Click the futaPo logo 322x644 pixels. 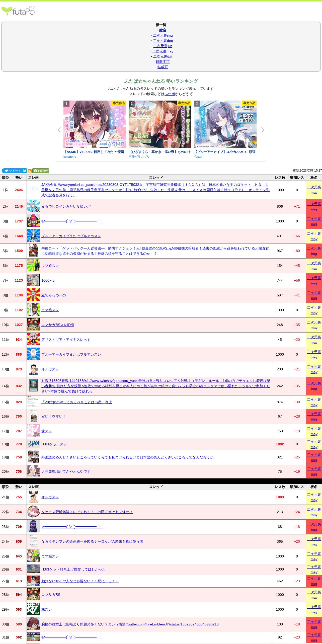click(18, 11)
